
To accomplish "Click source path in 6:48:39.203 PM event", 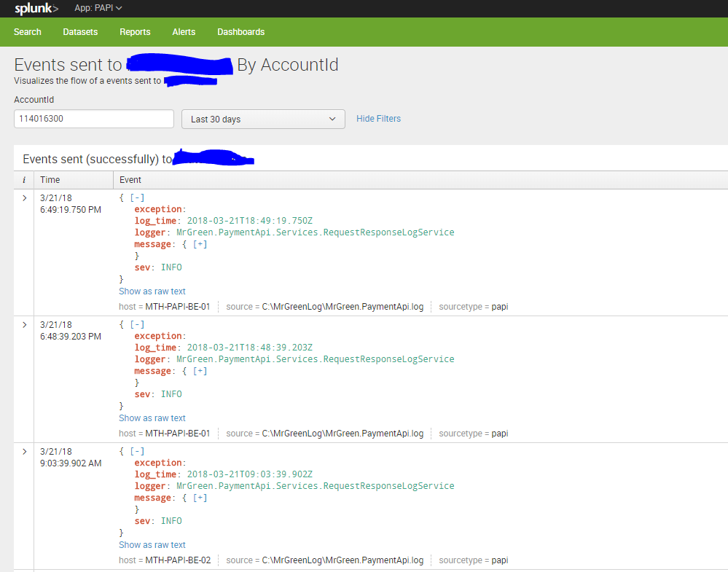I will 343,434.
